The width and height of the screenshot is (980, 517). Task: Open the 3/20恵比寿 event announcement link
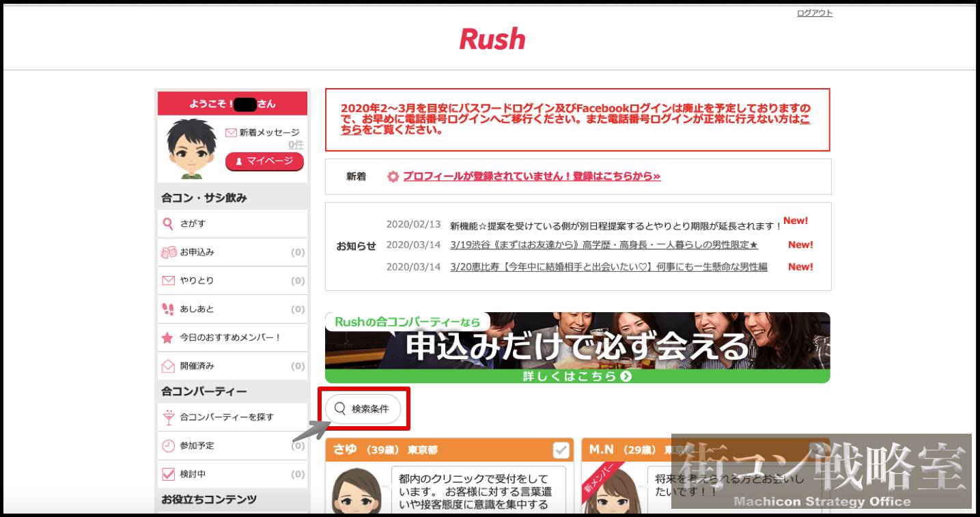tap(608, 267)
